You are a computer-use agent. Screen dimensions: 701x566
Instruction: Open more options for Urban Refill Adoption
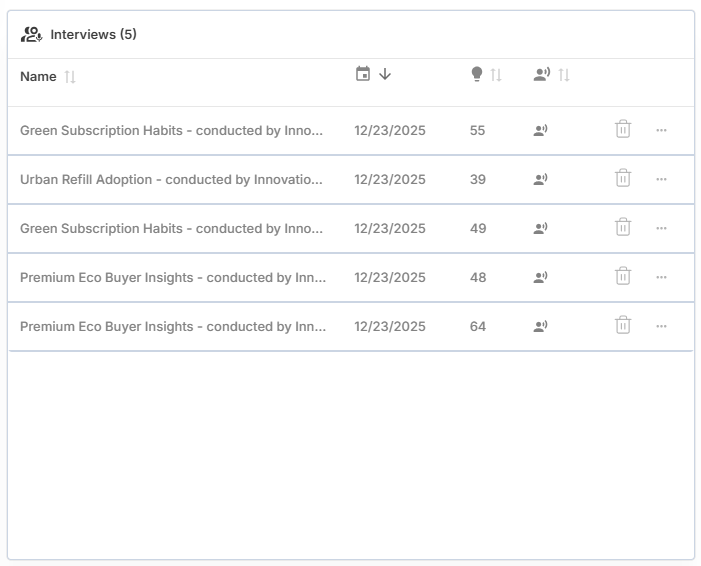point(661,179)
